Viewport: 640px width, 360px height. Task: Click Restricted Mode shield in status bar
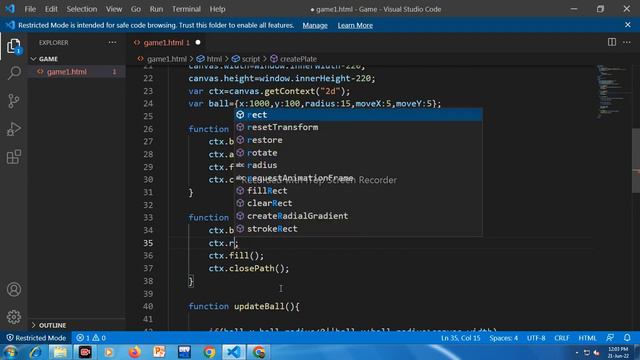coord(36,338)
